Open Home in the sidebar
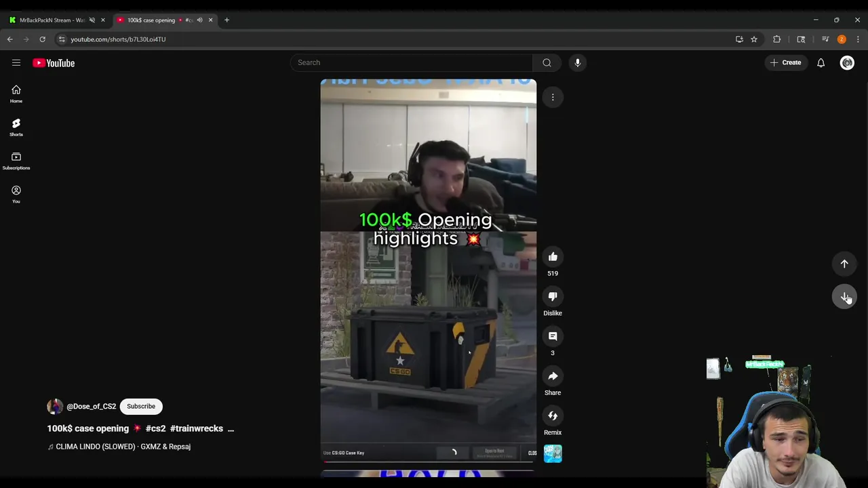Image resolution: width=868 pixels, height=488 pixels. pyautogui.click(x=16, y=94)
